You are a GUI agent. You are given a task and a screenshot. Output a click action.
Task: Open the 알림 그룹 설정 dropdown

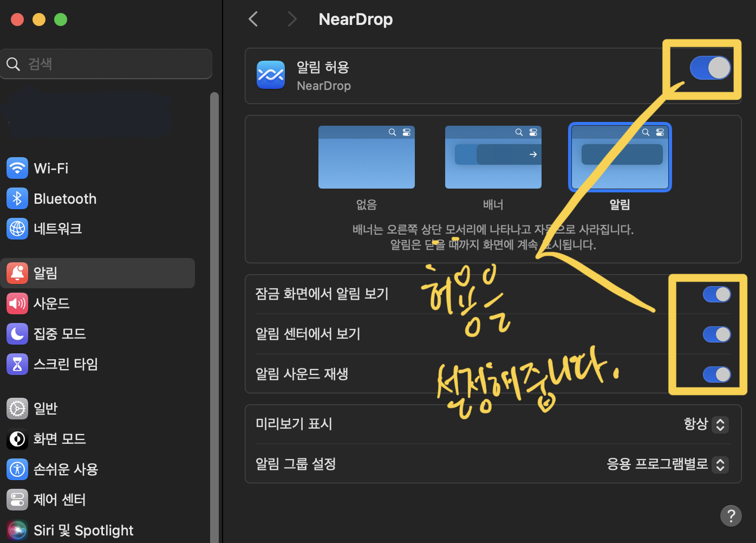667,464
